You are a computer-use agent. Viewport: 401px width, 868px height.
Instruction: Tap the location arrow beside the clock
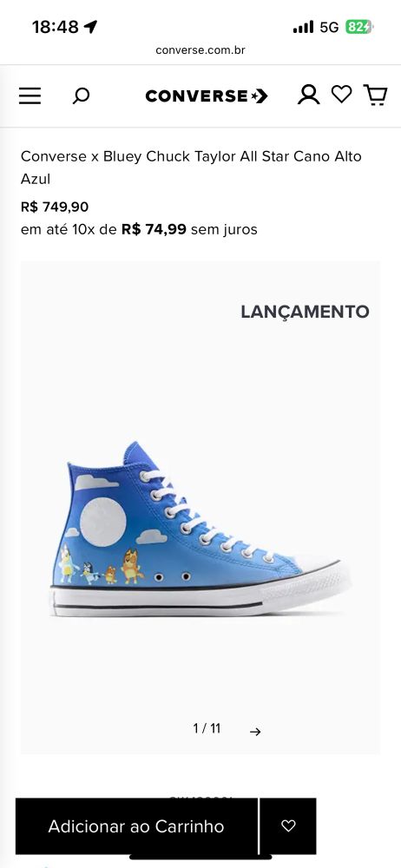(91, 27)
